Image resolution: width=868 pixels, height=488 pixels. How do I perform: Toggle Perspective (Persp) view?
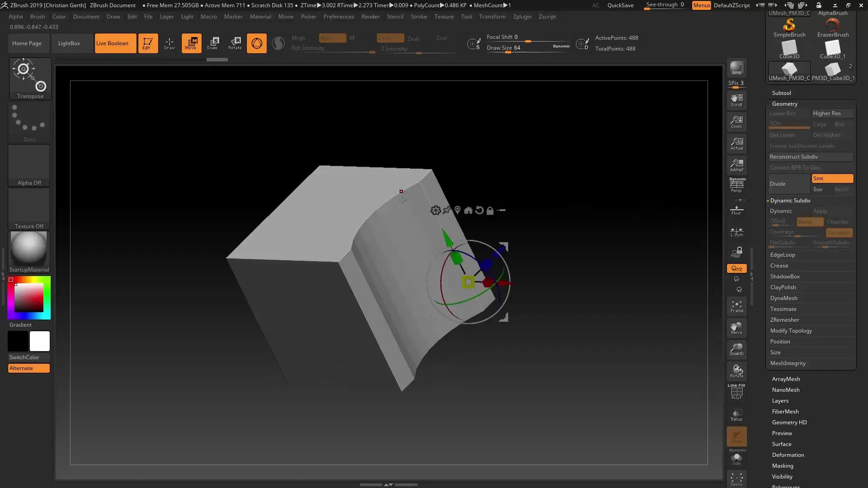pos(736,185)
